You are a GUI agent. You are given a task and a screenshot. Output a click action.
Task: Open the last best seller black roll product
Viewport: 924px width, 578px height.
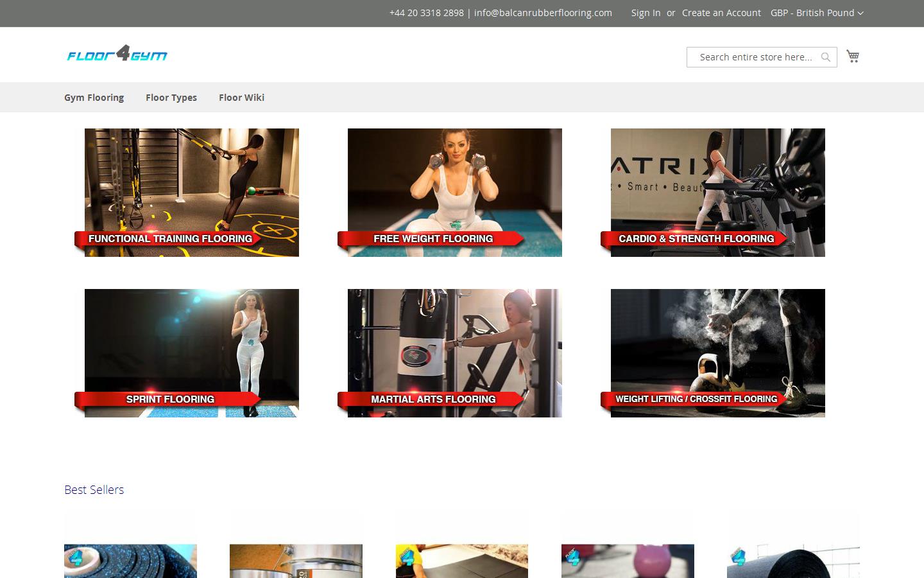[793, 561]
